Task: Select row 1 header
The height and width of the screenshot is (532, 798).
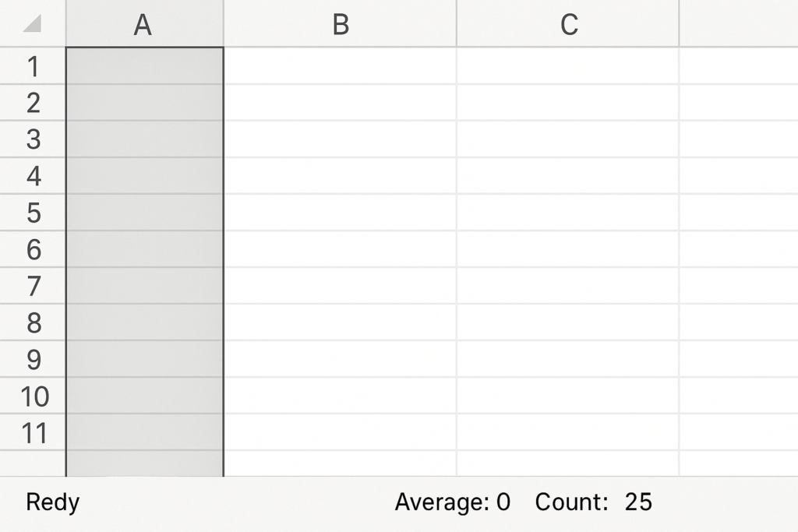Action: coord(33,66)
